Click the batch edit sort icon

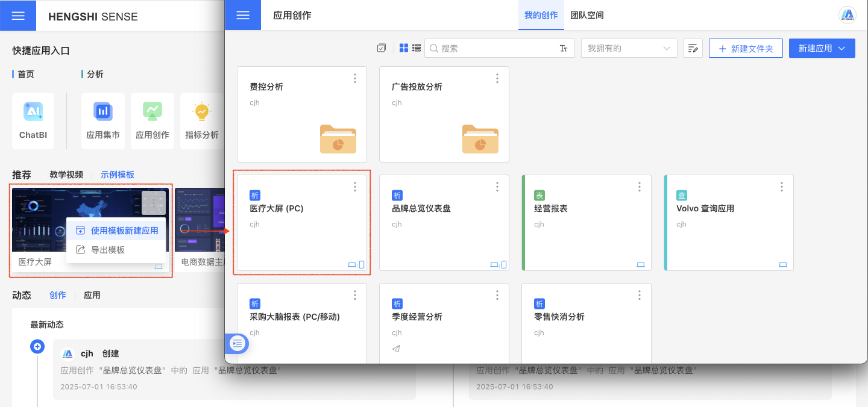pyautogui.click(x=693, y=48)
